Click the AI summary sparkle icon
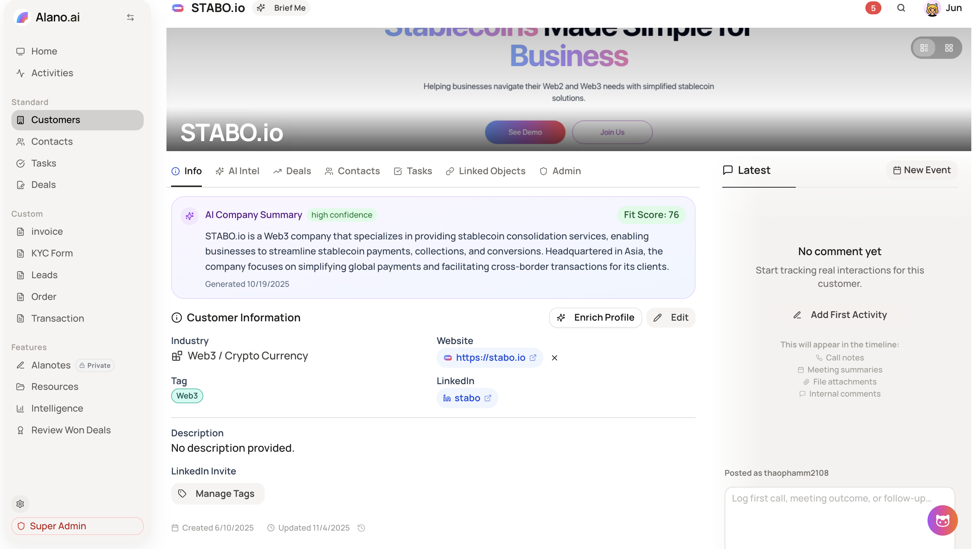 (190, 216)
